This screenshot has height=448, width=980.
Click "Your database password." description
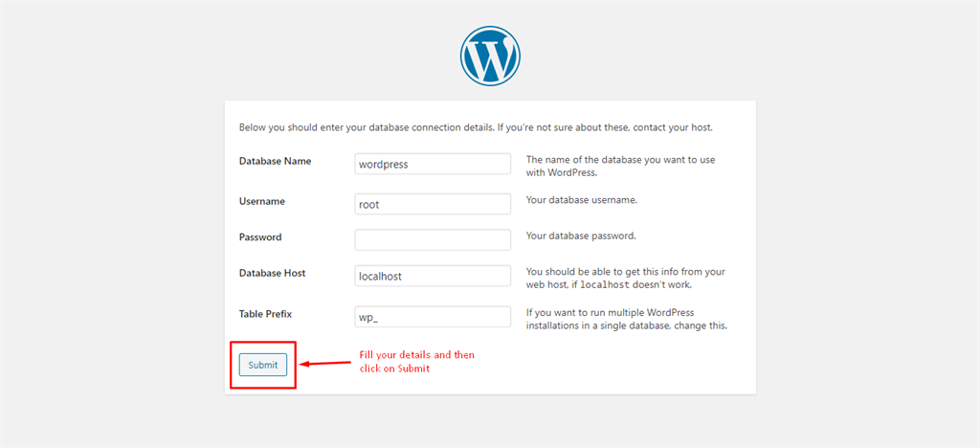click(581, 236)
